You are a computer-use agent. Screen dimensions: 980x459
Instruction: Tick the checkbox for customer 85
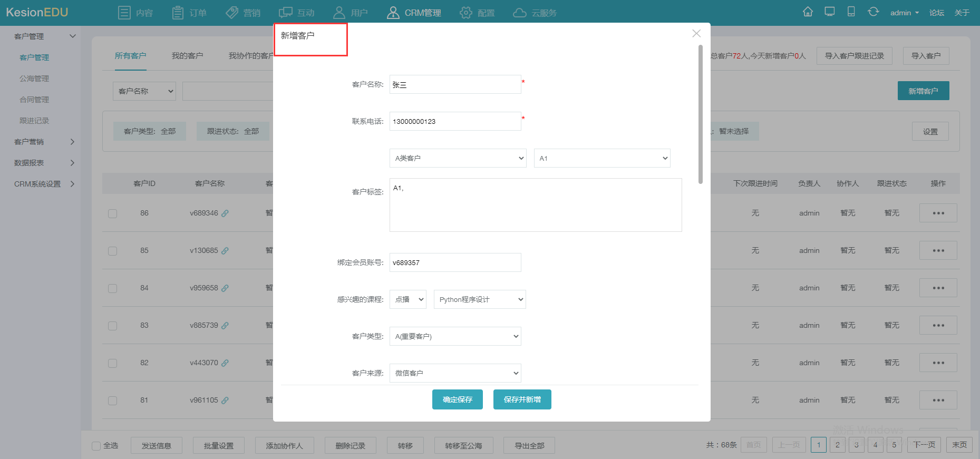(x=113, y=251)
